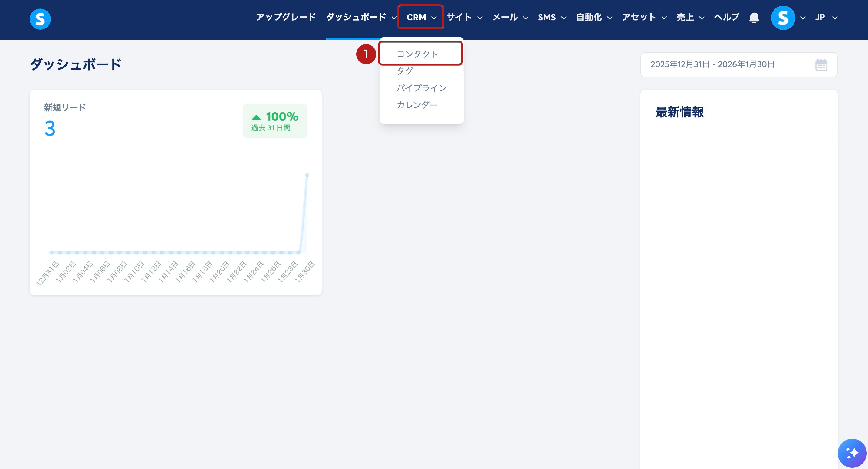Click the date range input field
Image resolution: width=868 pixels, height=469 pixels.
[712, 65]
